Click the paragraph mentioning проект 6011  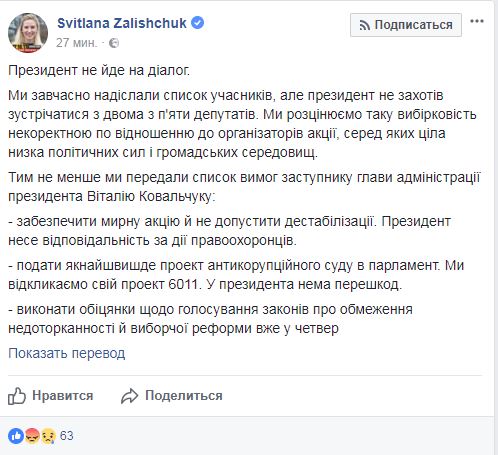click(236, 275)
